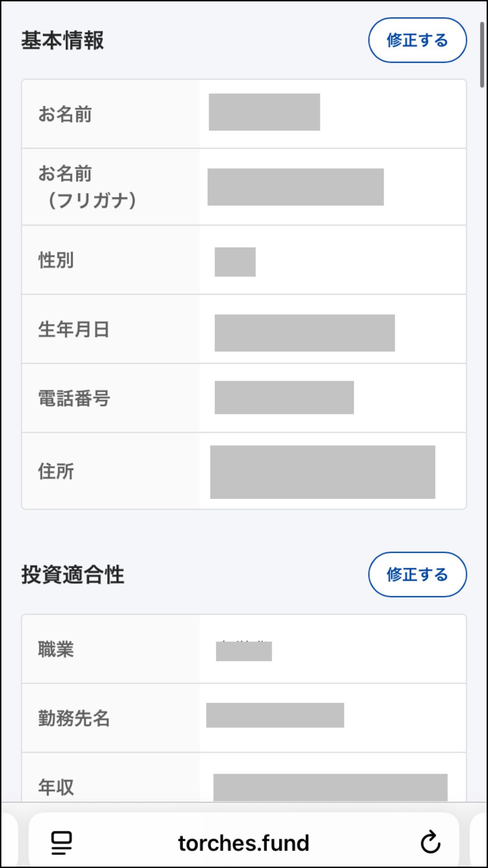Tap the 職業 field value
The image size is (488, 868).
[x=244, y=651]
